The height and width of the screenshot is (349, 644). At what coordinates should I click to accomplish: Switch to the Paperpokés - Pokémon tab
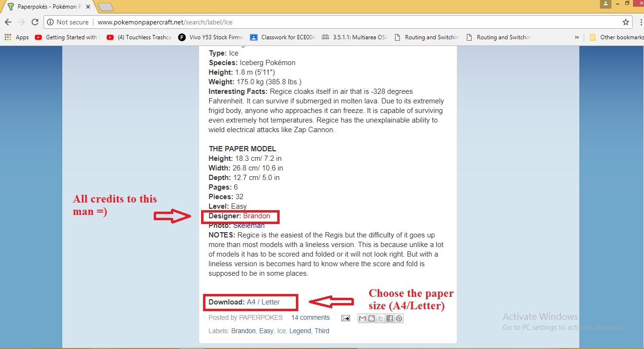pyautogui.click(x=48, y=7)
